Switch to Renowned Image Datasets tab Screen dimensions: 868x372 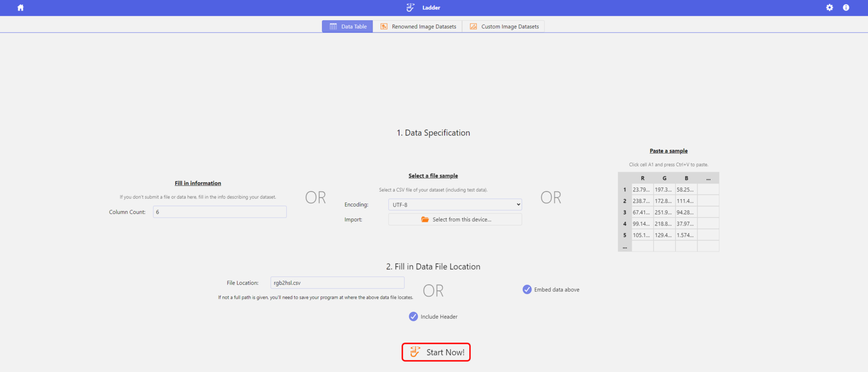click(x=423, y=26)
